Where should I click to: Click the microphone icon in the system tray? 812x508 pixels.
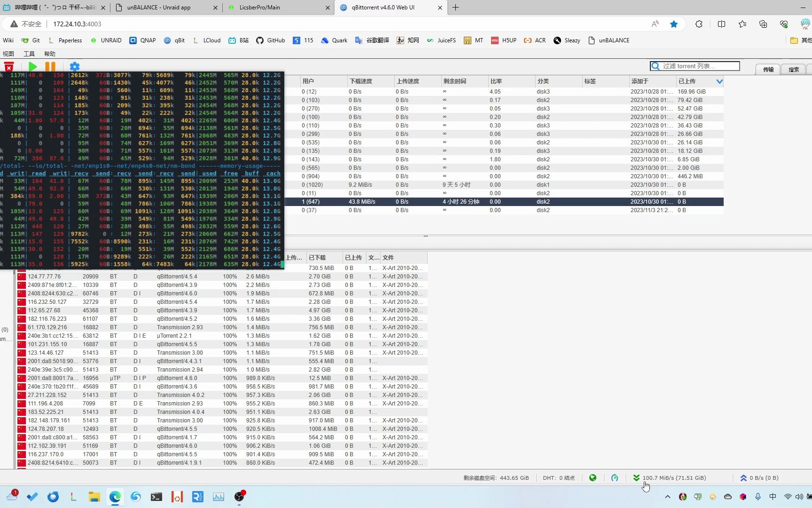point(758,497)
